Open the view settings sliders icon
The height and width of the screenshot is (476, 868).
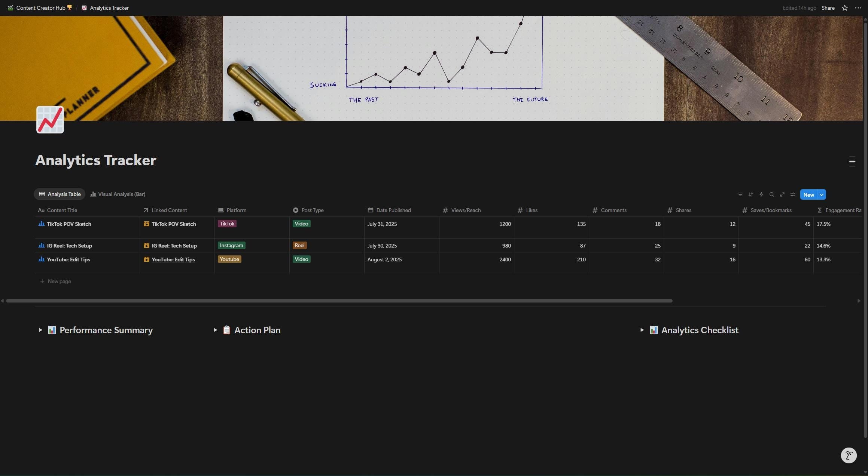793,194
